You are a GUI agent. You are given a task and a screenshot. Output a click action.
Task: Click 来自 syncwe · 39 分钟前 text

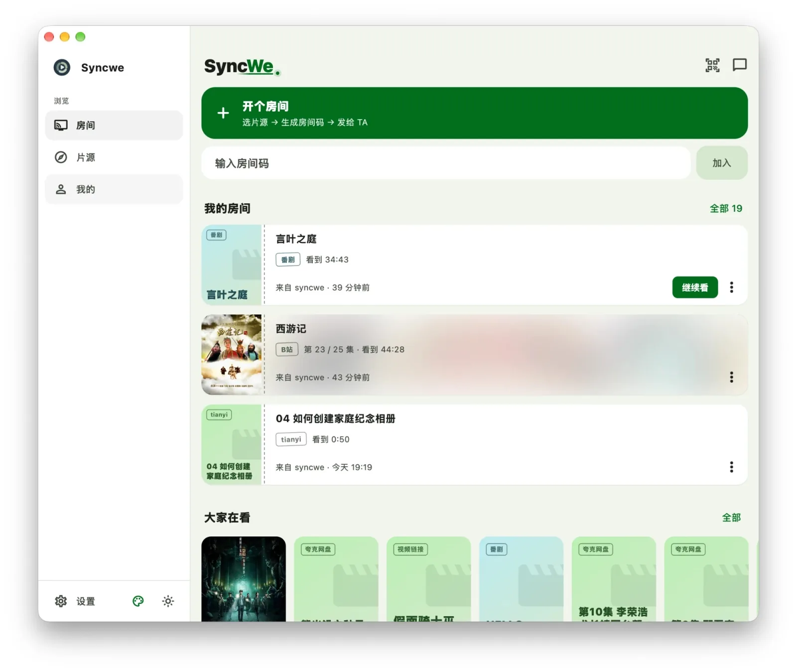pos(323,287)
